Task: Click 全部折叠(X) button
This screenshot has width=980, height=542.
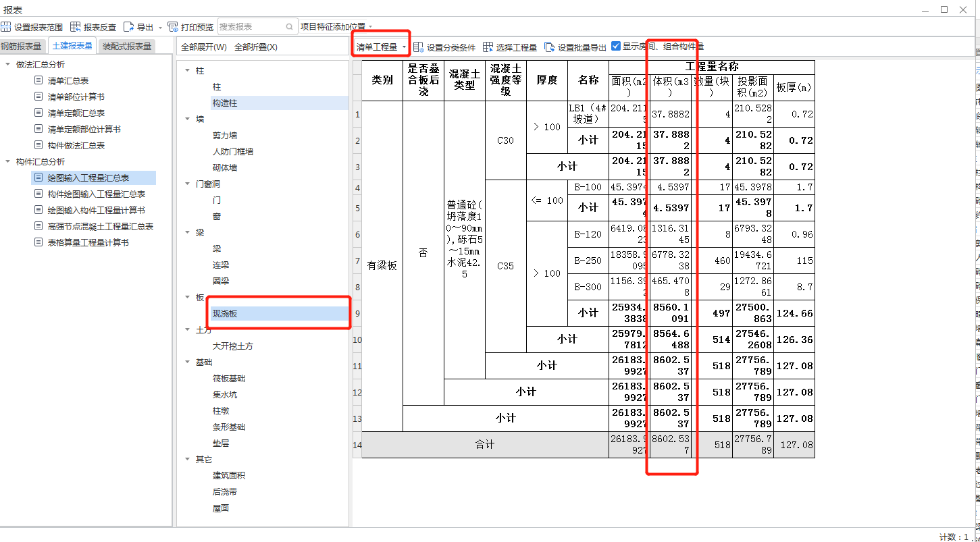Action: (256, 47)
